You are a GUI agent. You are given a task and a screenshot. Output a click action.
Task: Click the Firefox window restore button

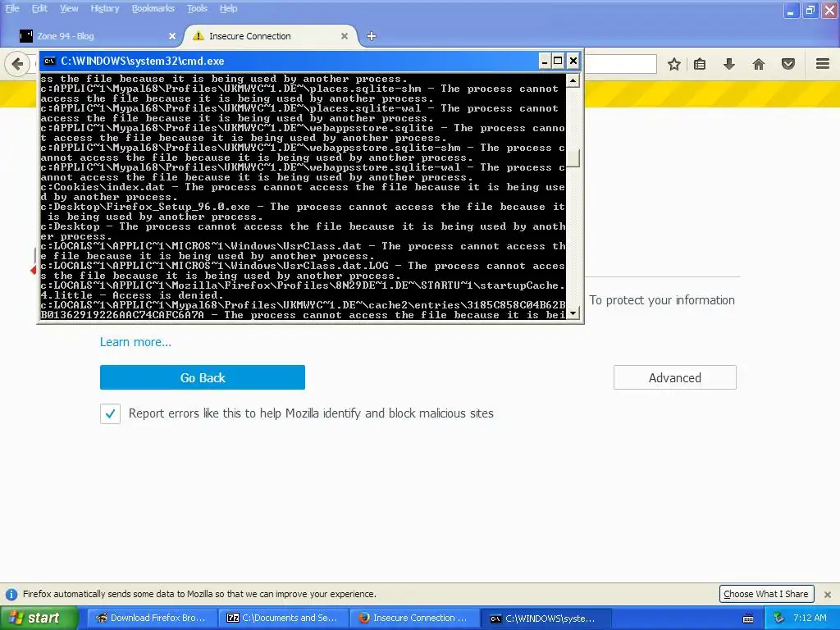pos(810,10)
